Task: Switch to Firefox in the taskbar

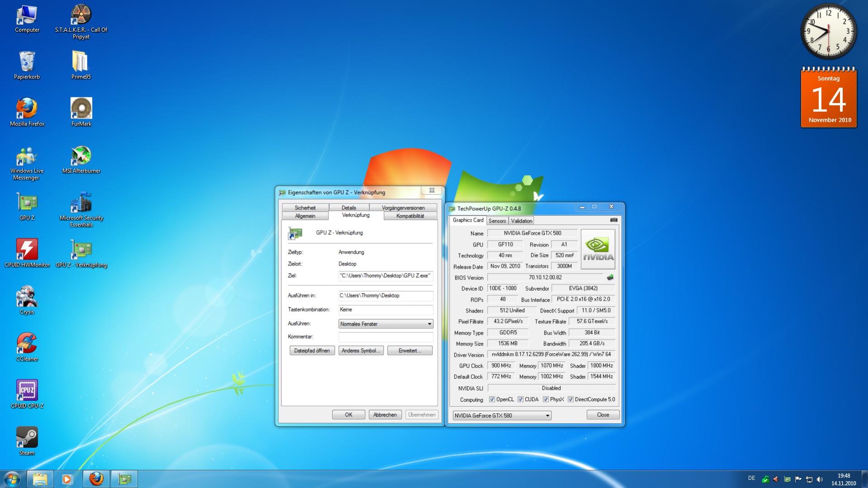Action: click(96, 479)
